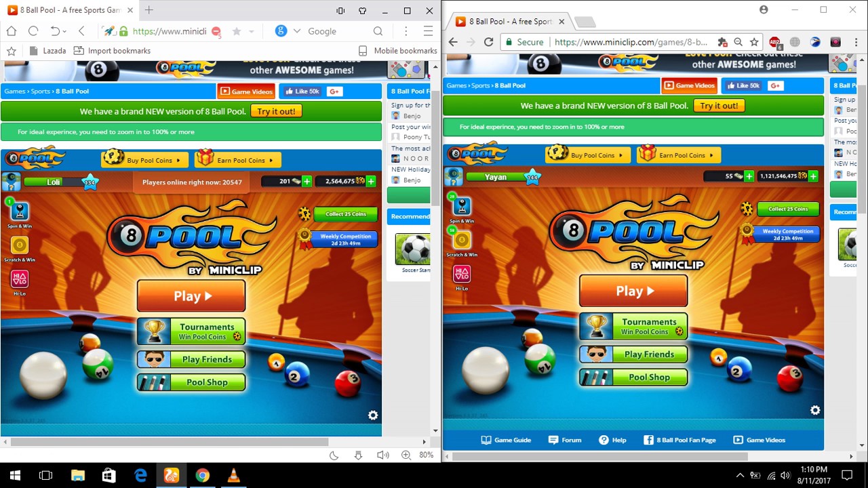
Task: Click the home icon in the left browser
Action: 12,31
